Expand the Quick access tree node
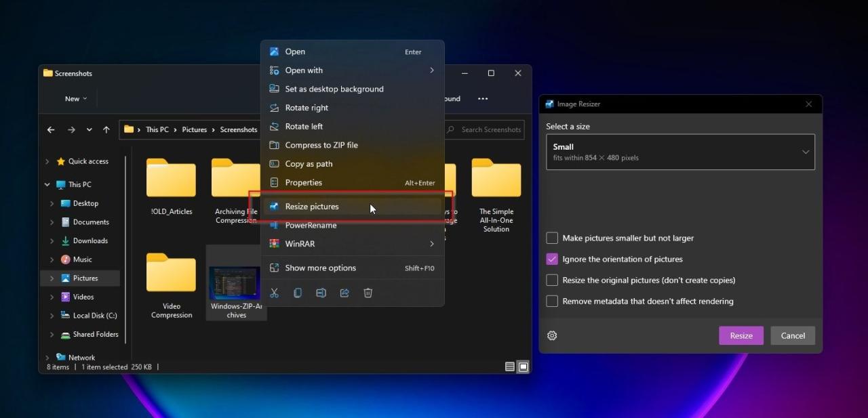This screenshot has width=868, height=418. pyautogui.click(x=47, y=161)
